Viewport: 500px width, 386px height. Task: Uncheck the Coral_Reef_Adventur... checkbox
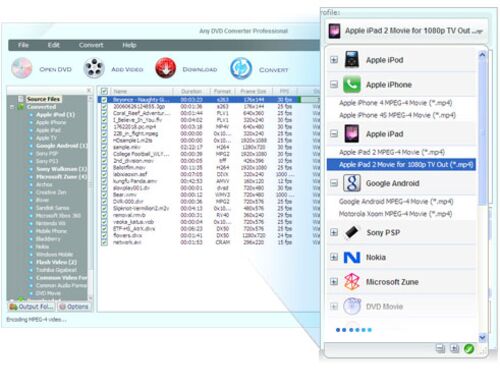pyautogui.click(x=104, y=113)
